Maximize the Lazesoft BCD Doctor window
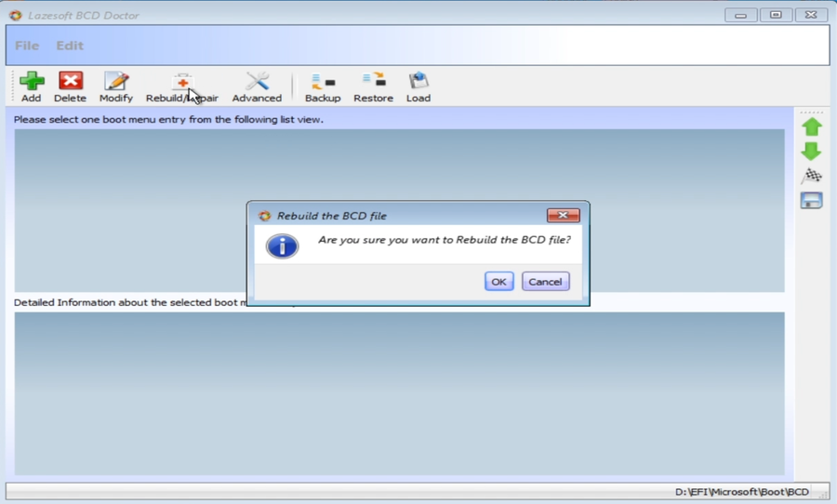The image size is (837, 504). [777, 15]
